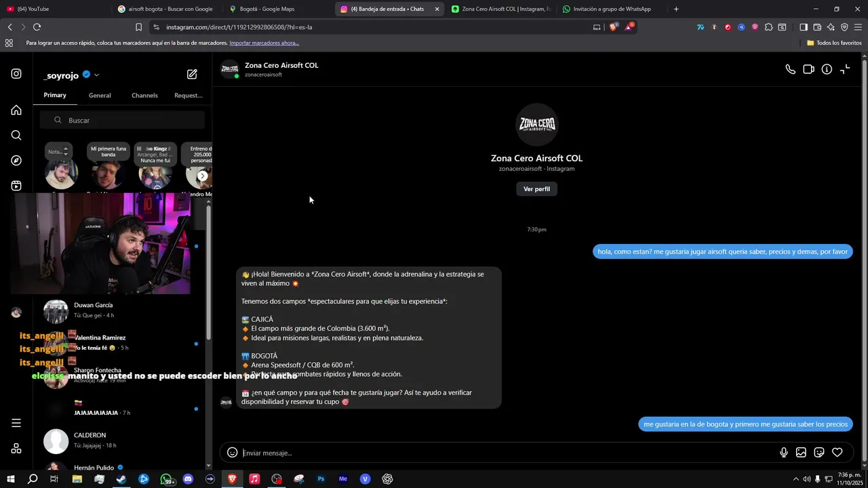Bookmark this page with the bookmark icon

tap(138, 27)
